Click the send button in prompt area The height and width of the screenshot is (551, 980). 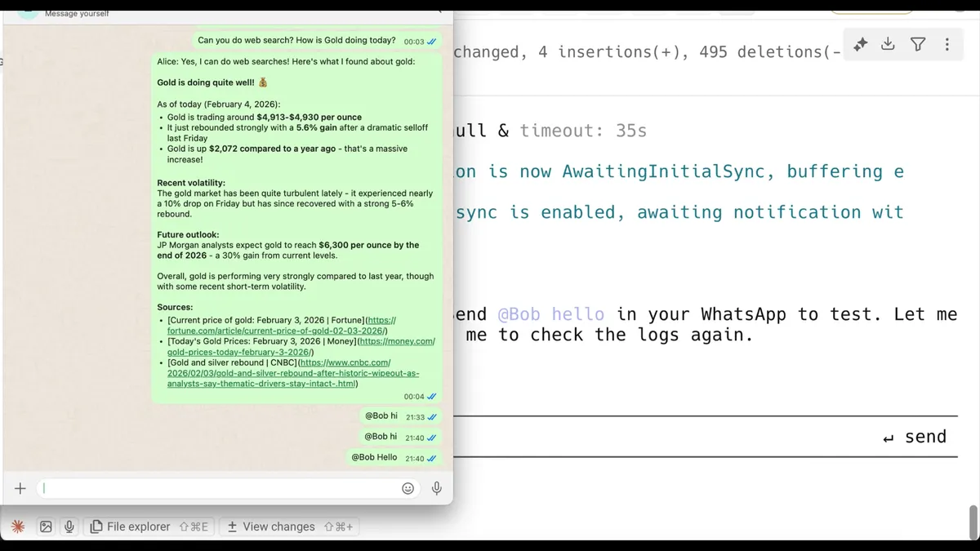click(x=915, y=437)
